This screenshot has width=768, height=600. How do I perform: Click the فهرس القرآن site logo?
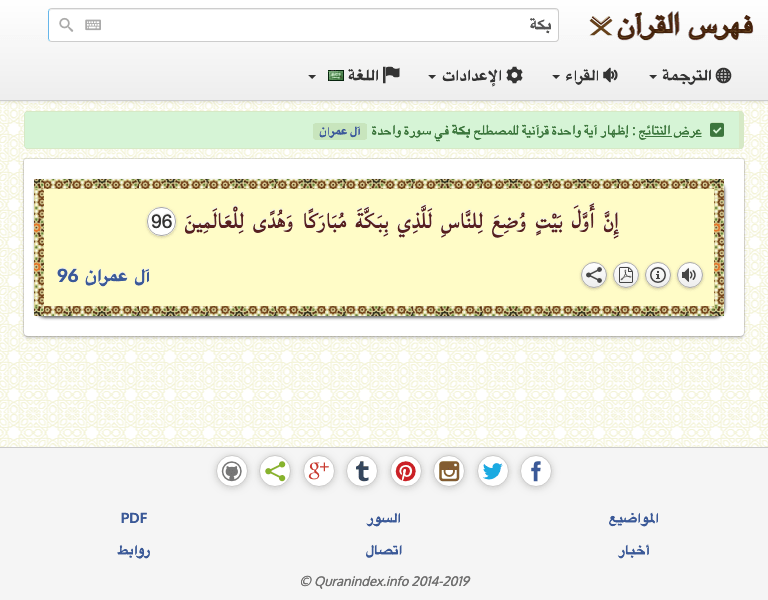click(x=671, y=25)
